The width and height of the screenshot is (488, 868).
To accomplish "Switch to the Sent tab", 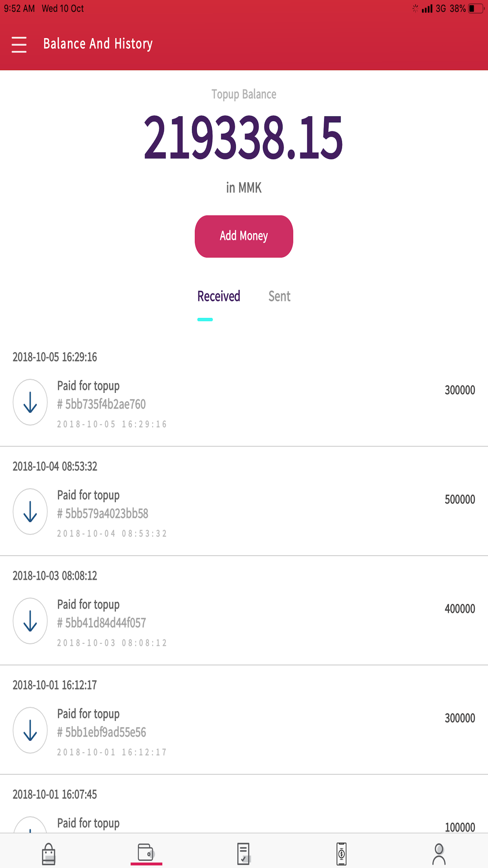I will [279, 296].
